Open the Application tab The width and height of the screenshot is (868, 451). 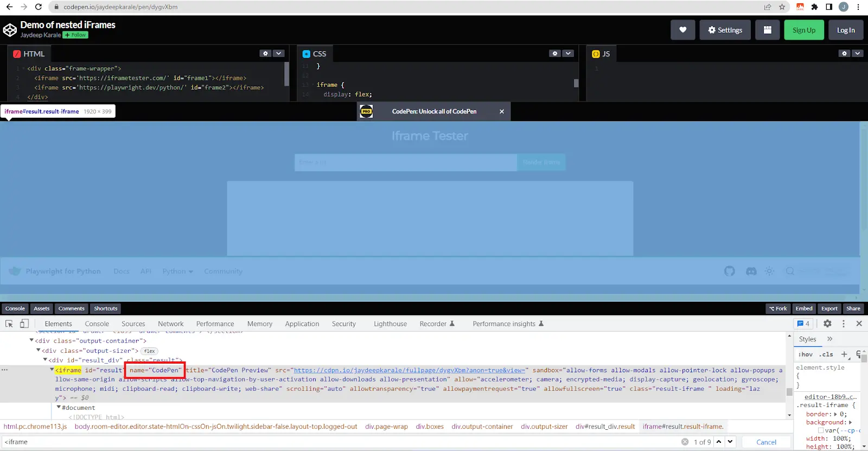[x=302, y=323]
